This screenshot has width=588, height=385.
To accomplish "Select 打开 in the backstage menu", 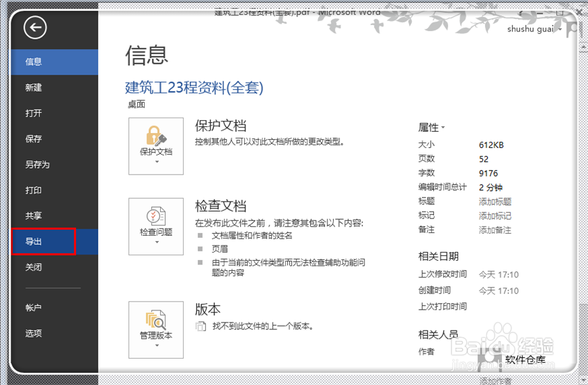I will pos(54,113).
